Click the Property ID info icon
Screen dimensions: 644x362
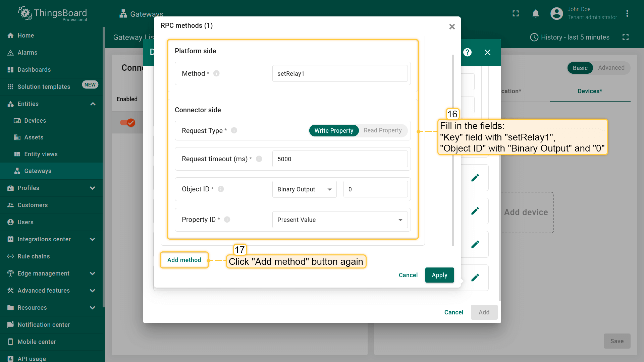click(x=227, y=220)
